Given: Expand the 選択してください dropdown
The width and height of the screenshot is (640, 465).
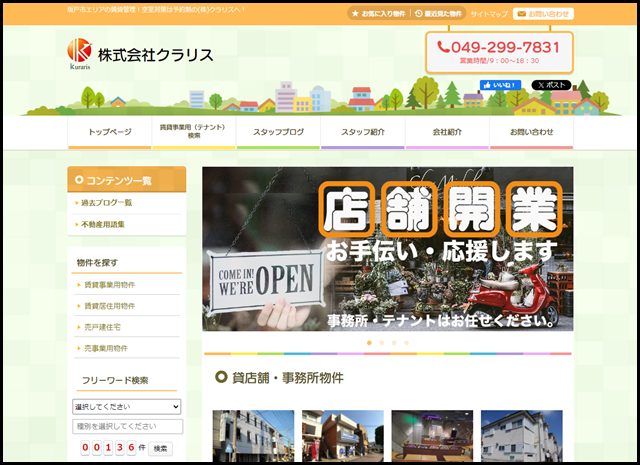Looking at the screenshot, I should click(x=127, y=407).
